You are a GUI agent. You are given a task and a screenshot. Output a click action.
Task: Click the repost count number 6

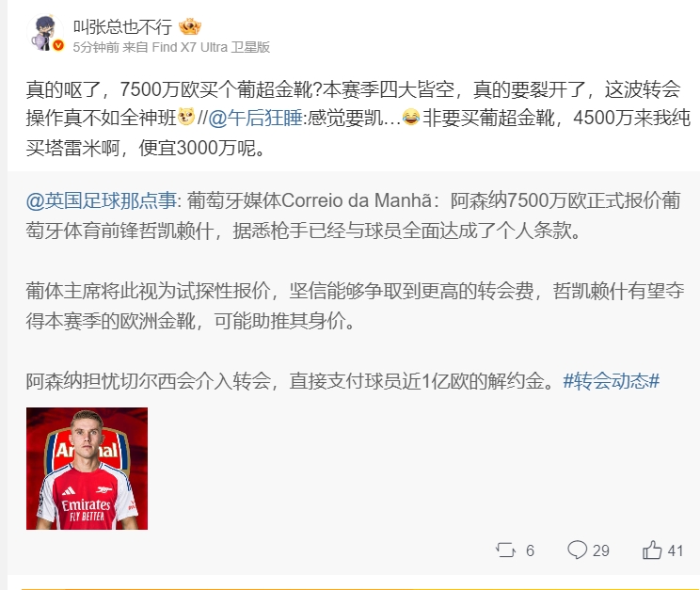pos(530,550)
